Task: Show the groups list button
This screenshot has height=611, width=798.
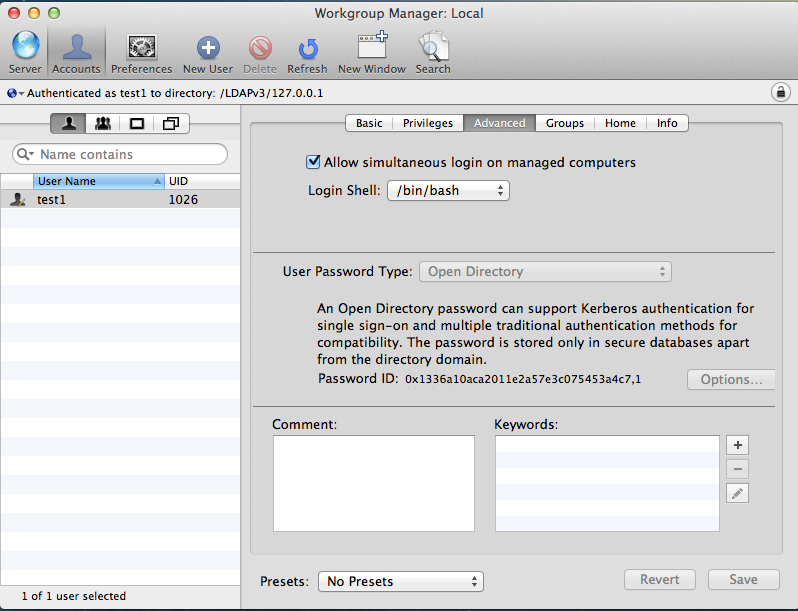Action: click(x=103, y=123)
